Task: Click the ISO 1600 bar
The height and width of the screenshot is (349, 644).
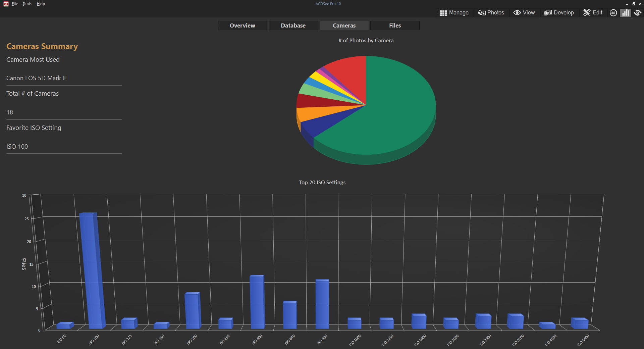Action: [419, 321]
